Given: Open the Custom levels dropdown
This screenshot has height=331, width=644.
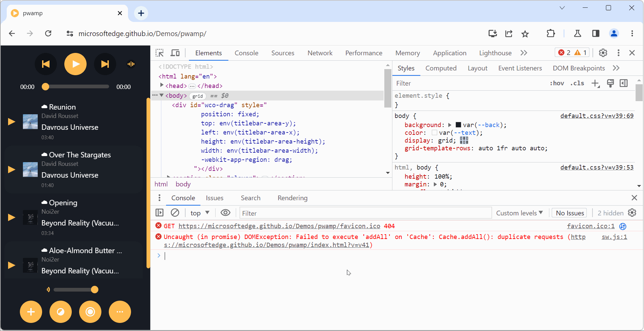Looking at the screenshot, I should pyautogui.click(x=519, y=213).
